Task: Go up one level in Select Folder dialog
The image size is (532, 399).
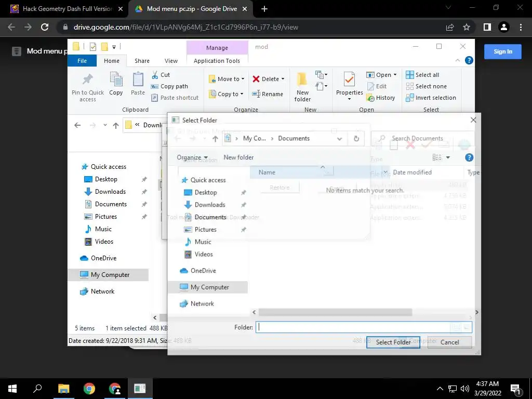Action: coord(215,138)
